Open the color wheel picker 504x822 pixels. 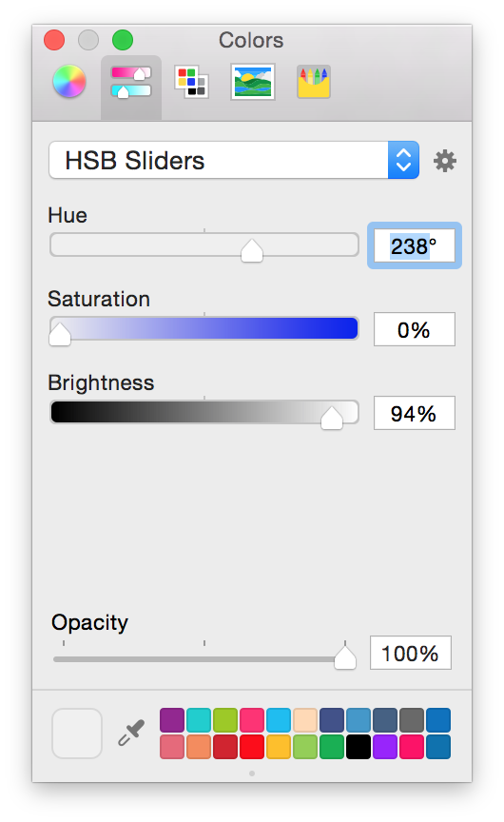[x=69, y=82]
